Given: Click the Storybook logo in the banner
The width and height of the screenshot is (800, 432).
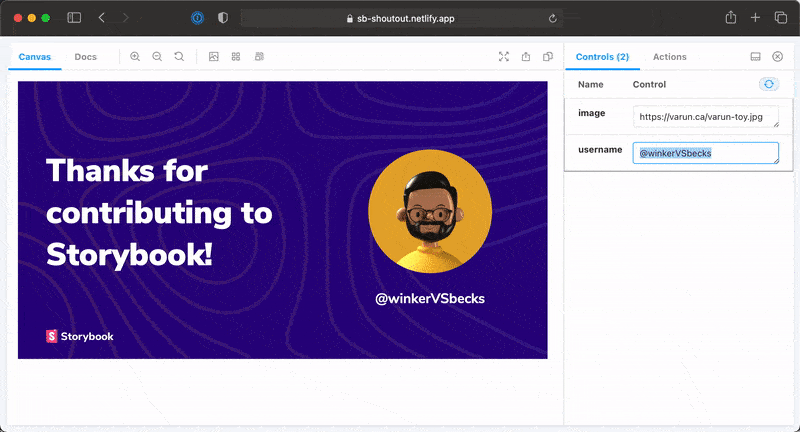Looking at the screenshot, I should click(80, 336).
